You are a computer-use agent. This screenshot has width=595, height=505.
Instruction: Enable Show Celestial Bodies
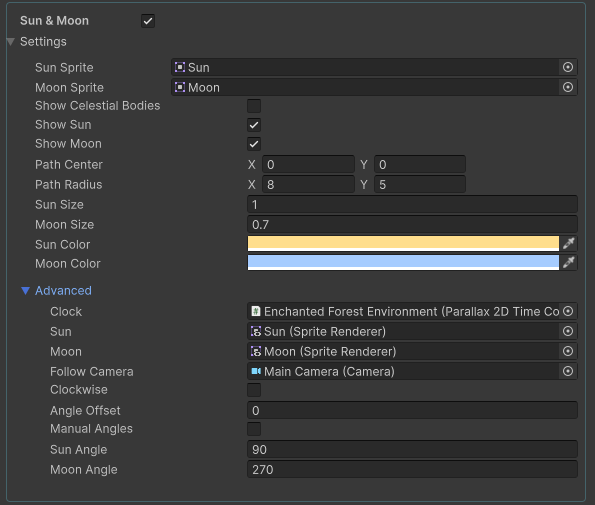254,106
